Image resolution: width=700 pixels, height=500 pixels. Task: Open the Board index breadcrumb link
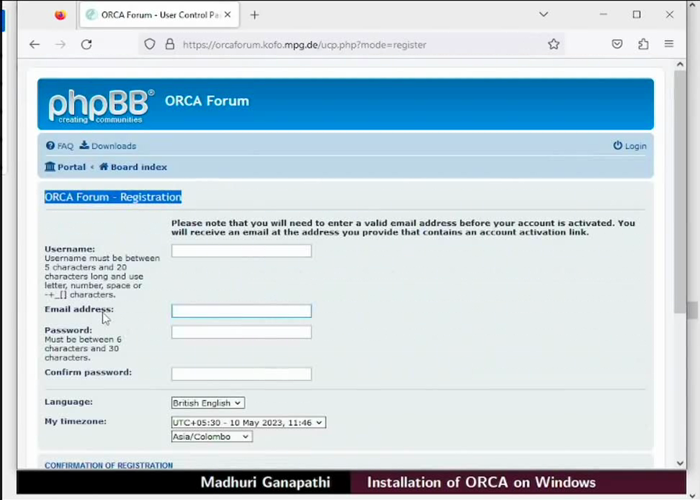[x=138, y=167]
